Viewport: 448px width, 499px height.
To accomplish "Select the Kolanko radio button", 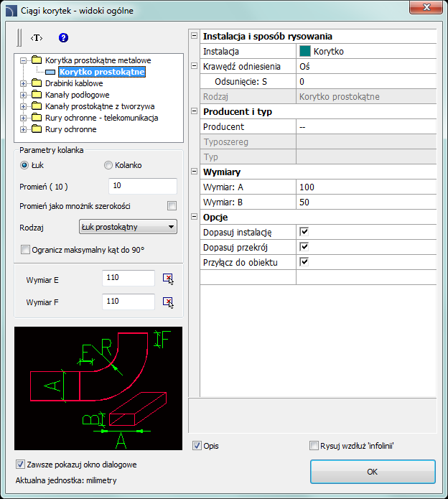I will pos(108,165).
